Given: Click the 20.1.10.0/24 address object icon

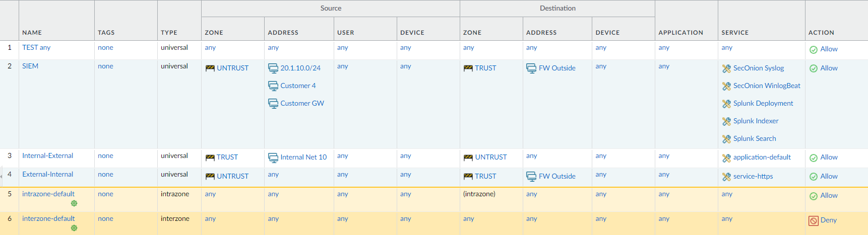Looking at the screenshot, I should [x=273, y=68].
